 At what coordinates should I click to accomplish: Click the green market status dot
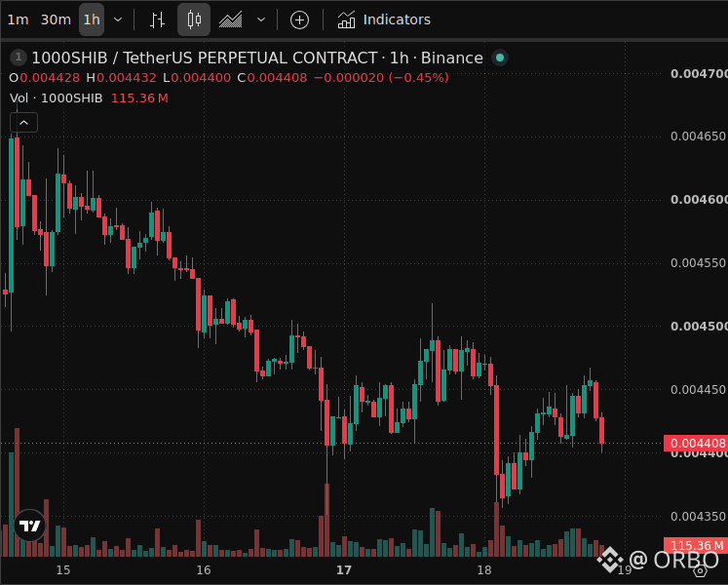(x=500, y=58)
